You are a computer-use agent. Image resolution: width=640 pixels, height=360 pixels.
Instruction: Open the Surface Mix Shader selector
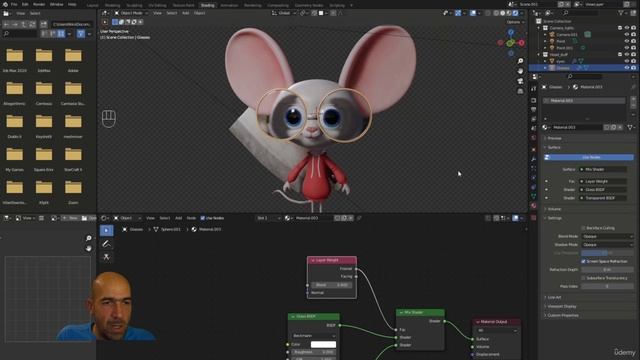(x=603, y=169)
